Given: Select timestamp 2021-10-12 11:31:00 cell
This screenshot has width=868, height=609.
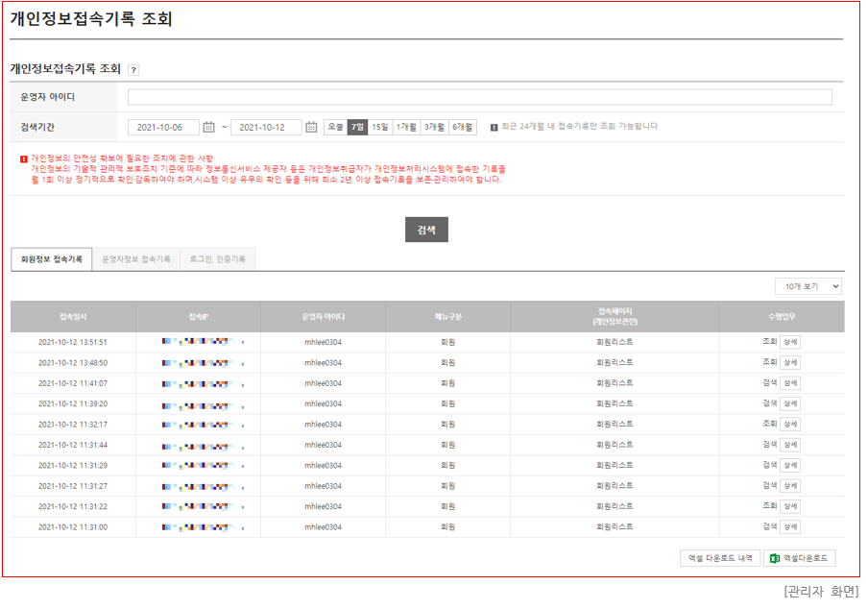Looking at the screenshot, I should [73, 527].
